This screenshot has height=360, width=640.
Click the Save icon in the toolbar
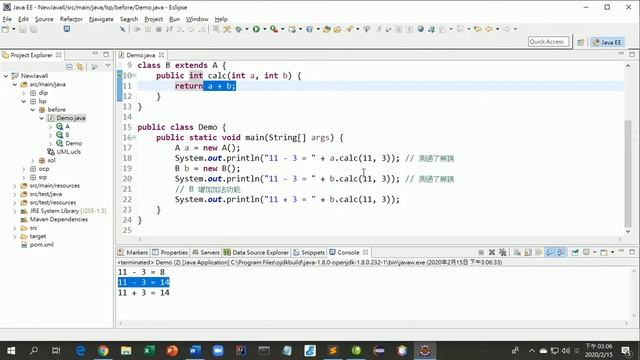23,29
